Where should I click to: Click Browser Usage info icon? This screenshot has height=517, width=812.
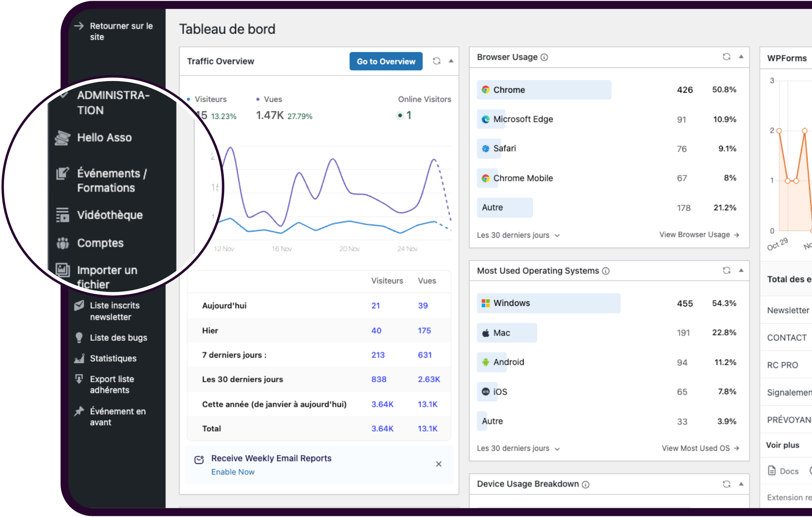pyautogui.click(x=544, y=57)
